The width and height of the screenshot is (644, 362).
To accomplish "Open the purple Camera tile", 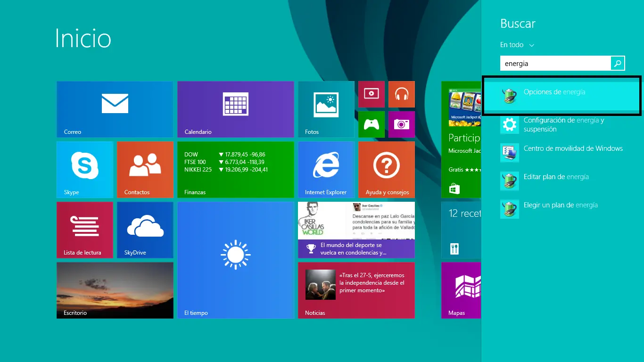I will tap(402, 124).
